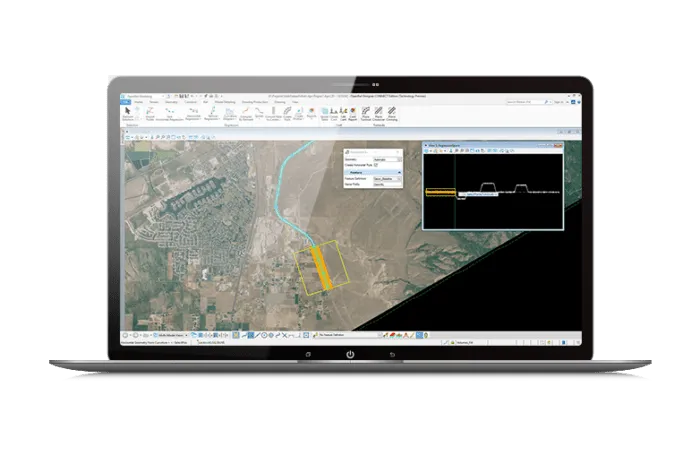Click the Place Turnout tool
Viewport: 700px width, 455px height.
365,113
